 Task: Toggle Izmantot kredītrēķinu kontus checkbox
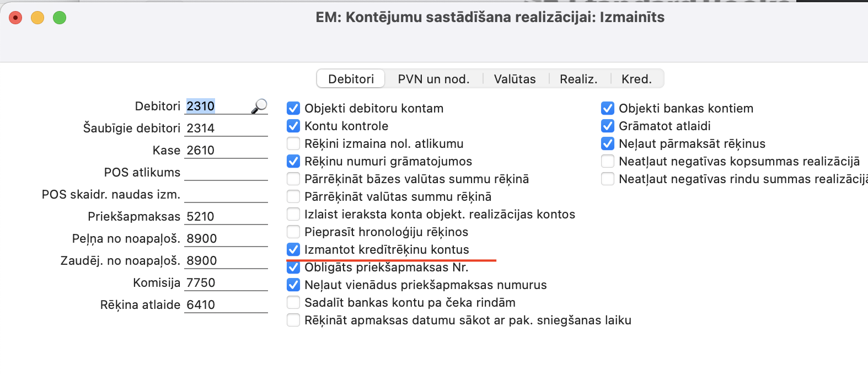click(x=293, y=249)
